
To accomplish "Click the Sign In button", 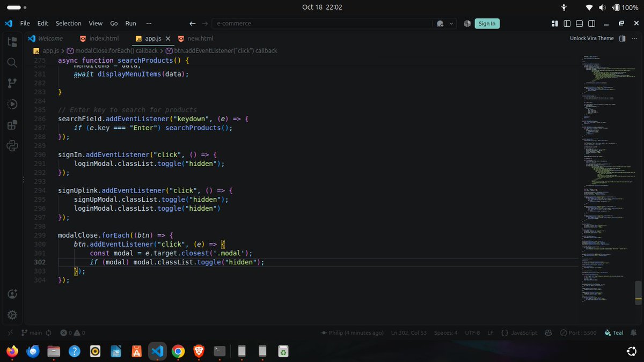I will (487, 24).
